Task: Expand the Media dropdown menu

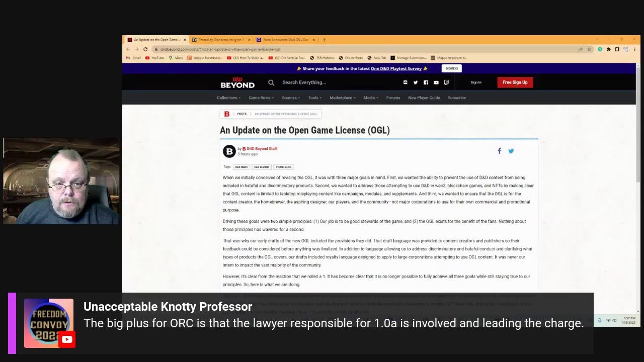Action: 371,98
